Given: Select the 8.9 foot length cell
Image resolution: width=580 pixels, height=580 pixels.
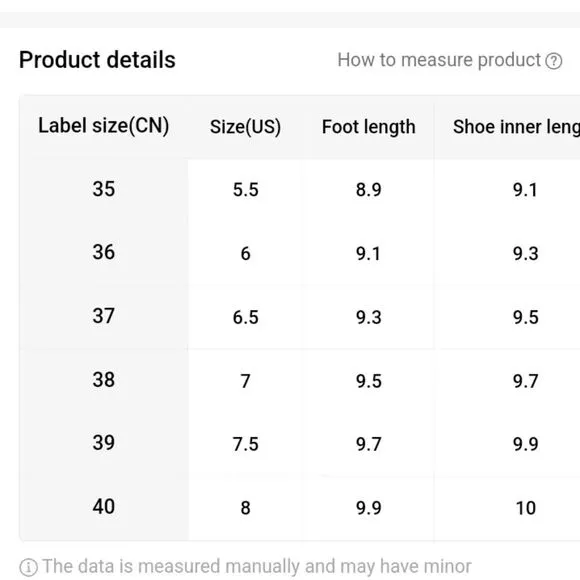Looking at the screenshot, I should tap(368, 190).
